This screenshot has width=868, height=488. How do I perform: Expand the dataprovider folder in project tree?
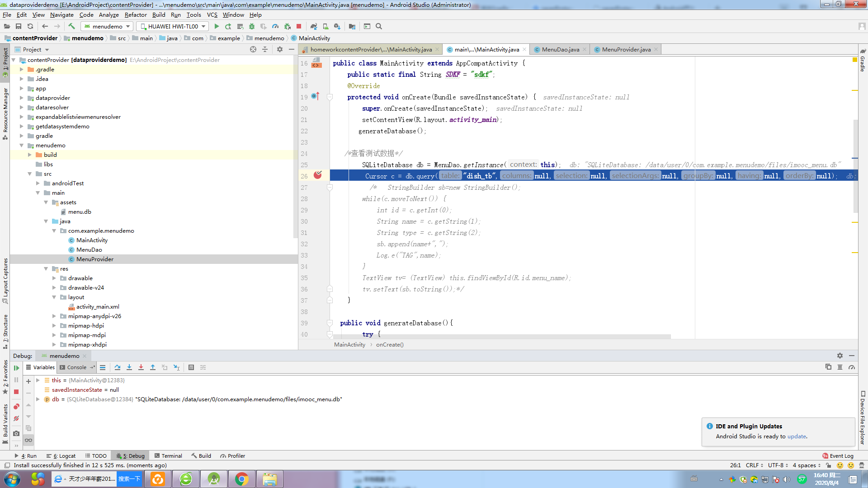(21, 98)
